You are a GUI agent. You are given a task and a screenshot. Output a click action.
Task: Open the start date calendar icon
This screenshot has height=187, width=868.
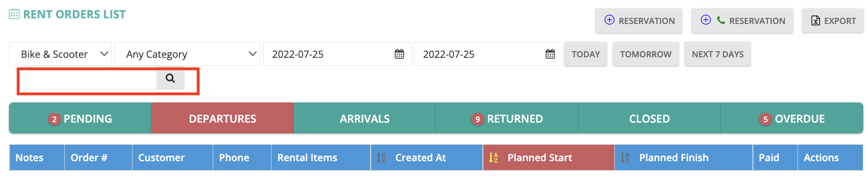(x=399, y=54)
